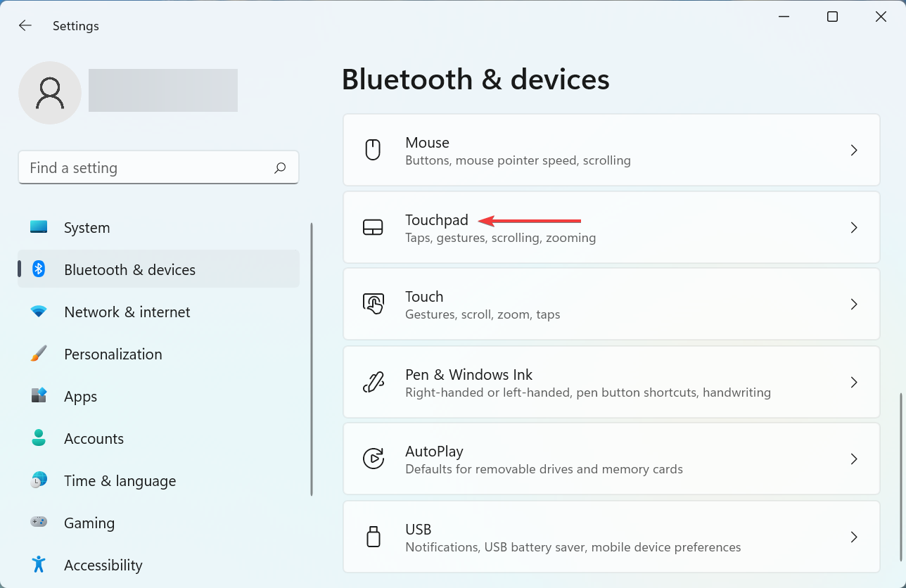Select the Gaming controller icon
906x588 pixels.
click(x=37, y=523)
